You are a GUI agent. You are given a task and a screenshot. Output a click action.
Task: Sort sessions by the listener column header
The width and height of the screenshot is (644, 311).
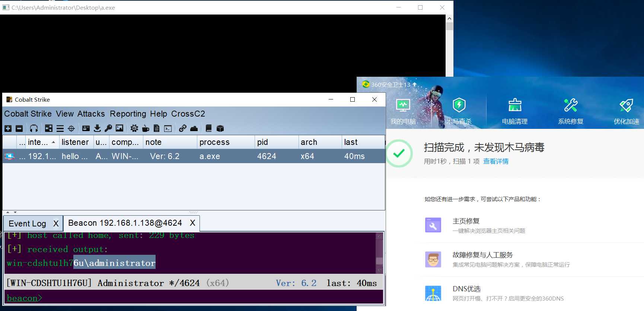[76, 142]
